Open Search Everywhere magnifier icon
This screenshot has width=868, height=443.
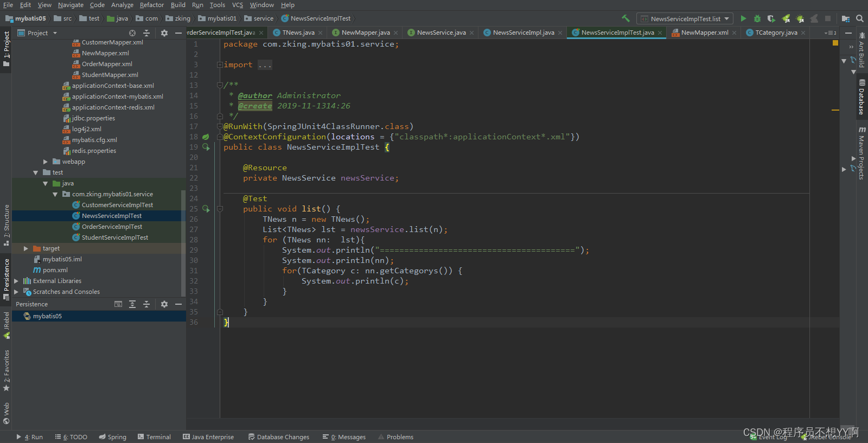[860, 18]
